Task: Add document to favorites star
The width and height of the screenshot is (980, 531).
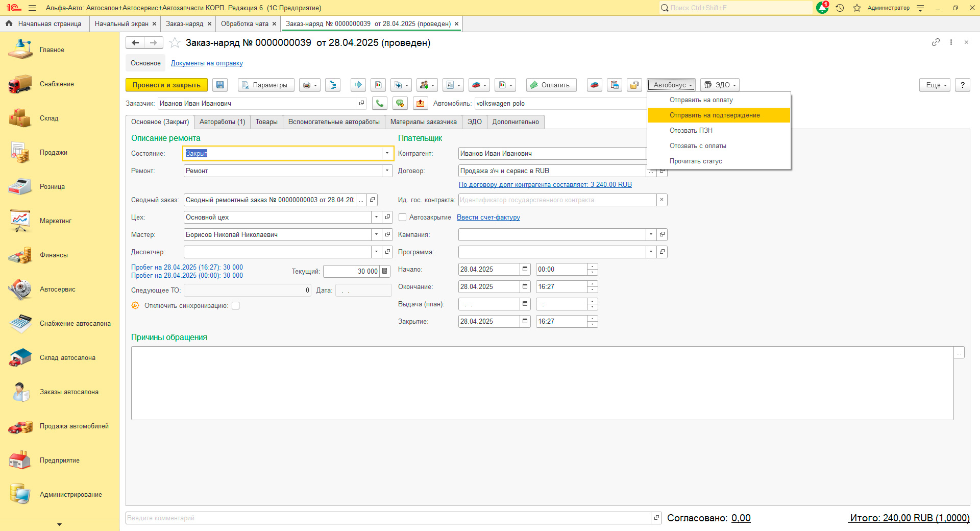Action: coord(175,43)
